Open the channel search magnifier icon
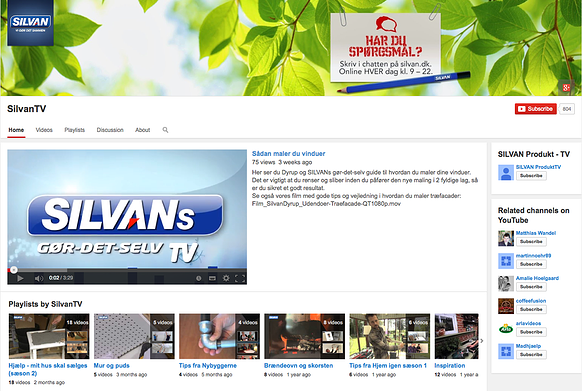Viewport: 582px width, 391px height. click(165, 130)
